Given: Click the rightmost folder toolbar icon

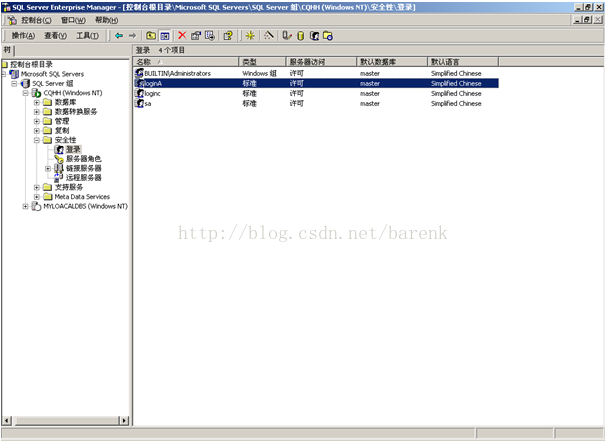Looking at the screenshot, I should tap(328, 36).
